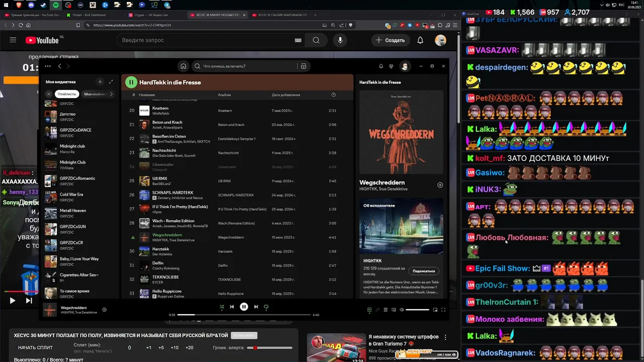Viewport: 644px width, 362px height.
Task: Go back in Spotify navigation
Action: 59,66
